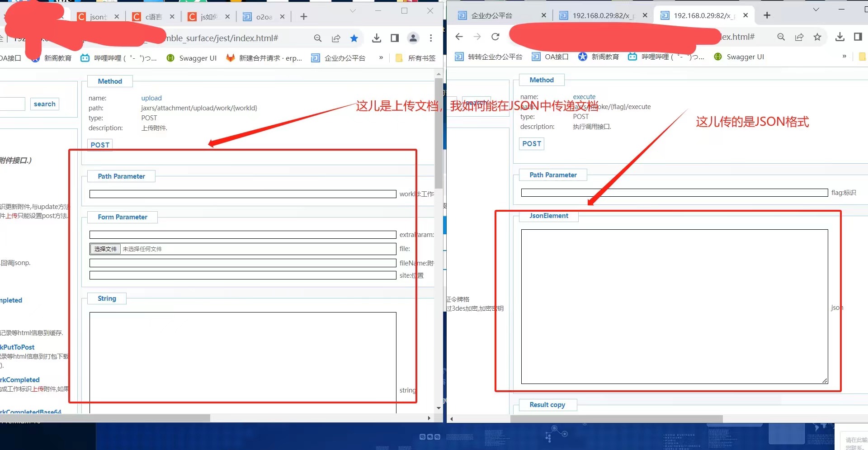Open a new tab in the left browser

pyautogui.click(x=304, y=17)
